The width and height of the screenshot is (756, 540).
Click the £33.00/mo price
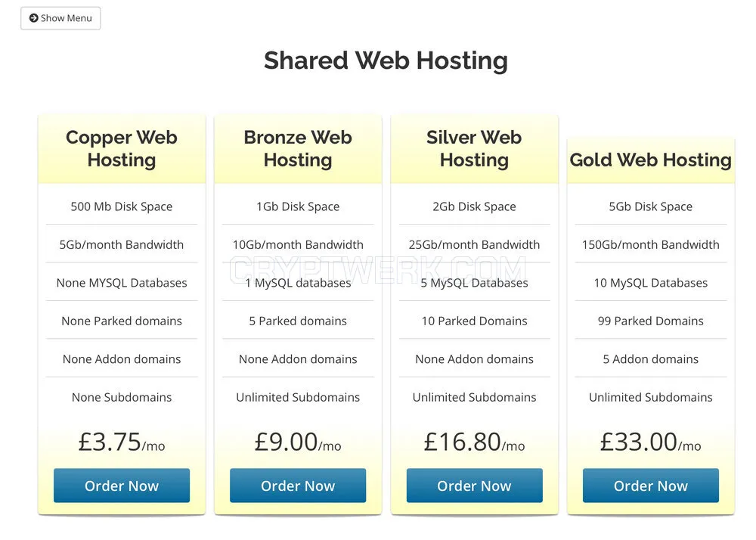pos(651,442)
